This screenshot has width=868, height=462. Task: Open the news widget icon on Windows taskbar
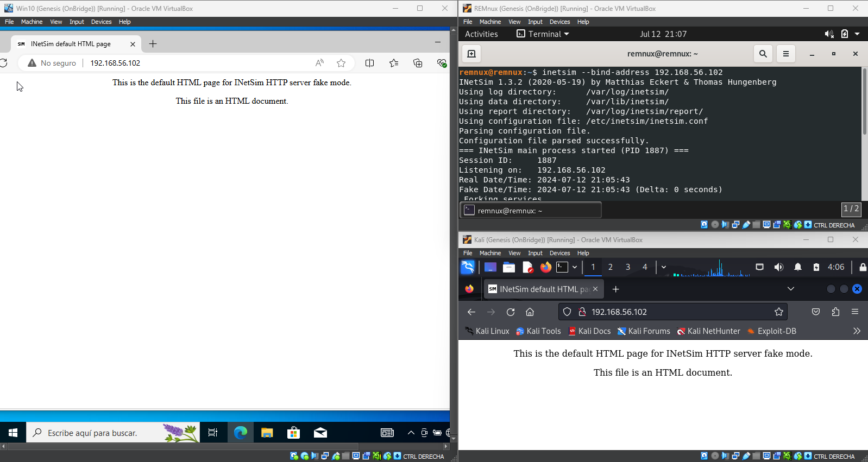(387, 433)
